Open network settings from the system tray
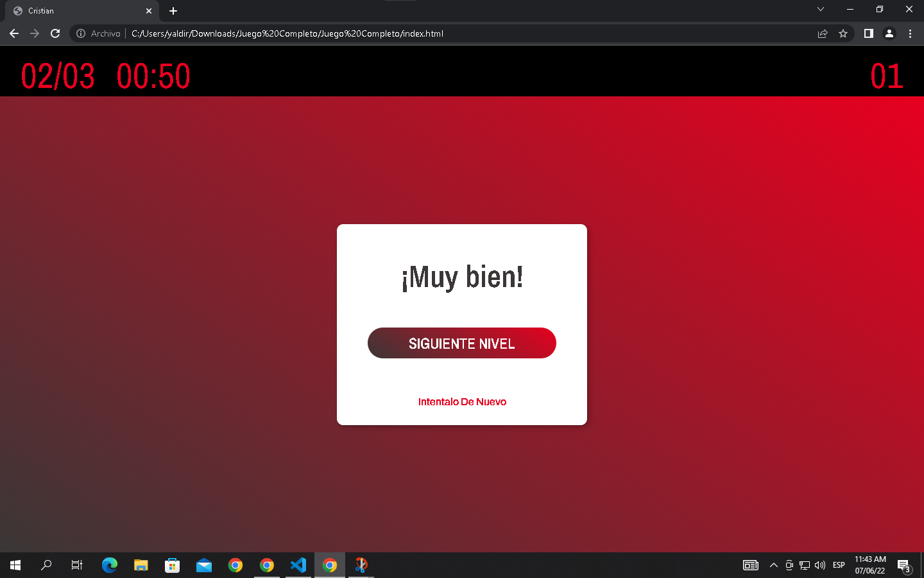 coord(805,565)
